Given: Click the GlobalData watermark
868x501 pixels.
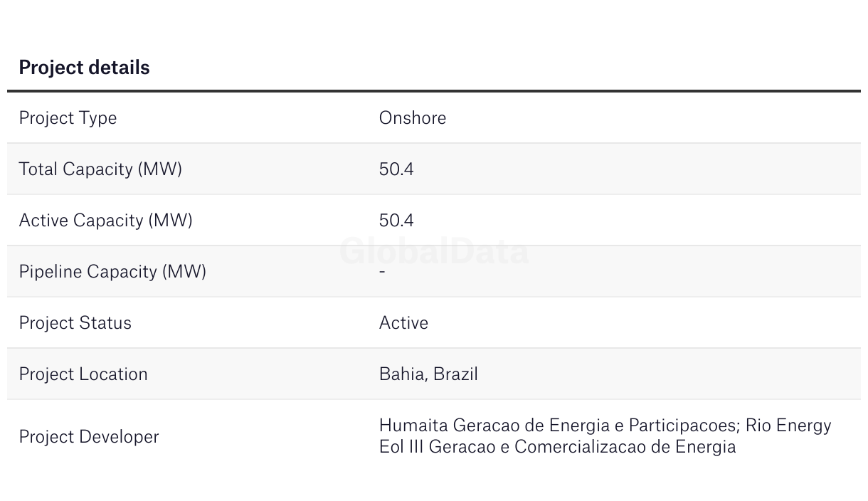Looking at the screenshot, I should point(434,251).
